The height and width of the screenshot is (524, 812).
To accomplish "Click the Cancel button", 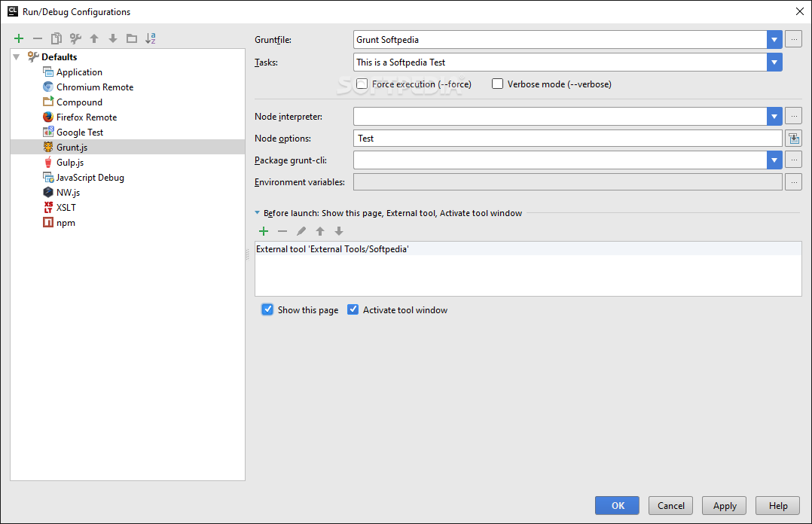I will 670,505.
